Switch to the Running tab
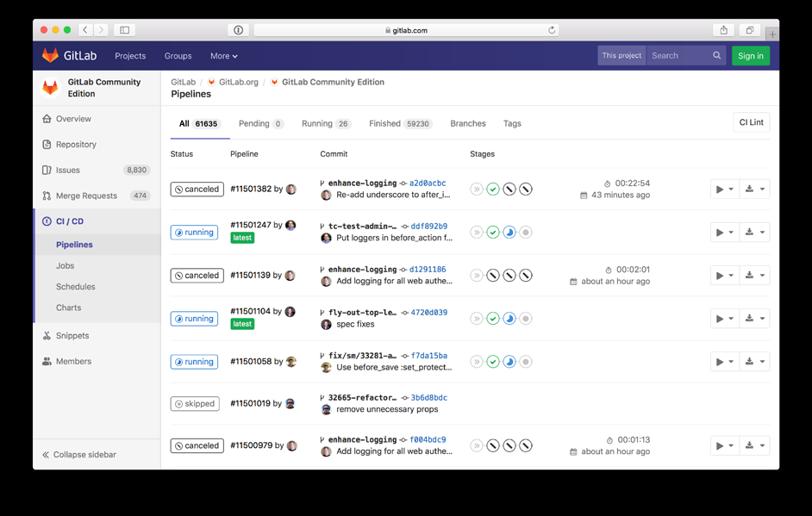 (326, 124)
